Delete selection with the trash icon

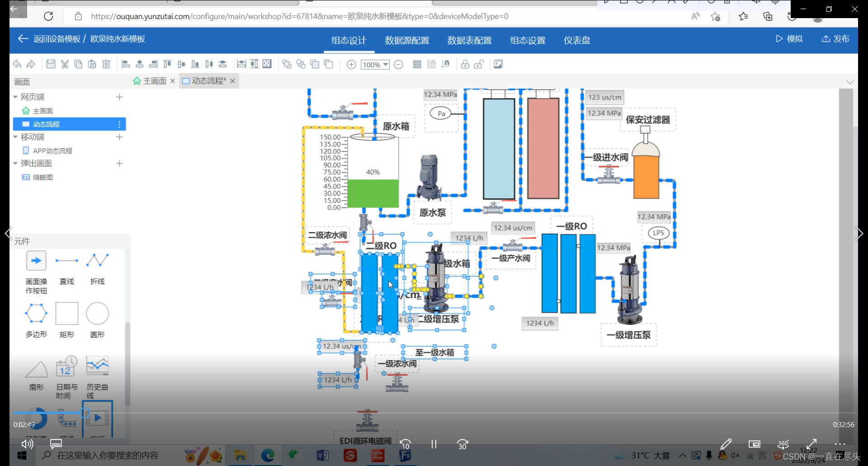click(x=106, y=64)
